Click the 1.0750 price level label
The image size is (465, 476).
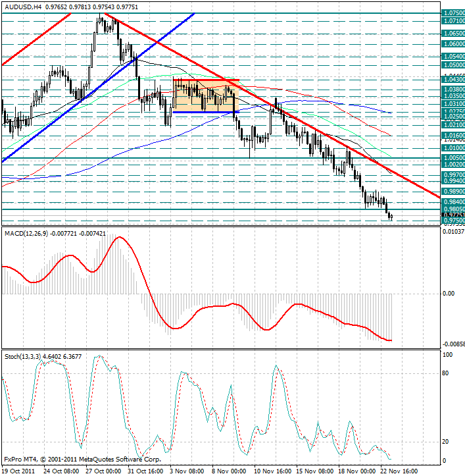pyautogui.click(x=453, y=13)
